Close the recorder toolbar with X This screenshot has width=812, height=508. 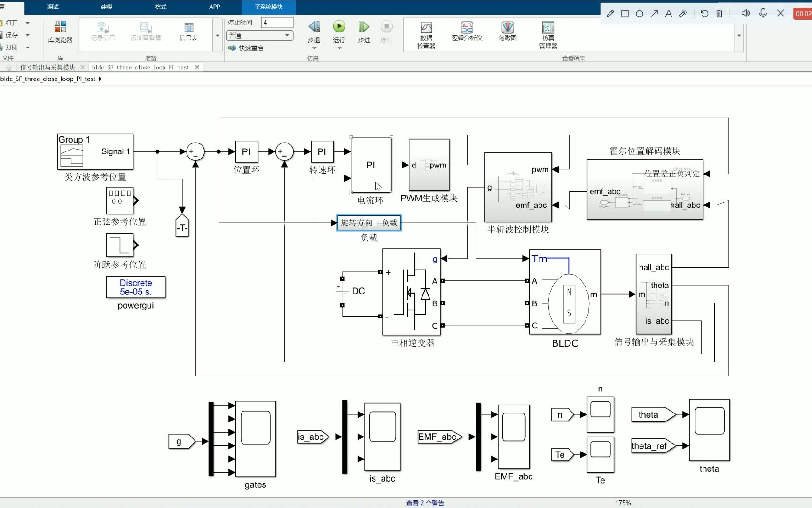(781, 13)
